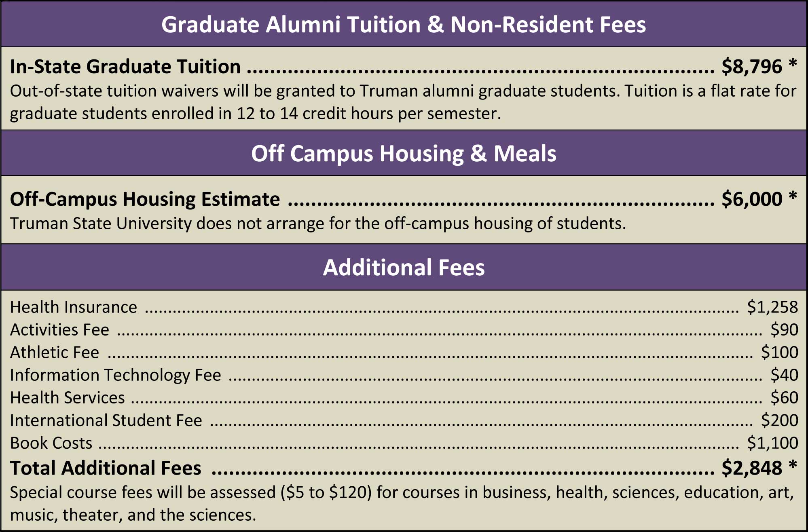Click the Additional Fees section header
Image resolution: width=808 pixels, height=532 pixels.
point(404,268)
